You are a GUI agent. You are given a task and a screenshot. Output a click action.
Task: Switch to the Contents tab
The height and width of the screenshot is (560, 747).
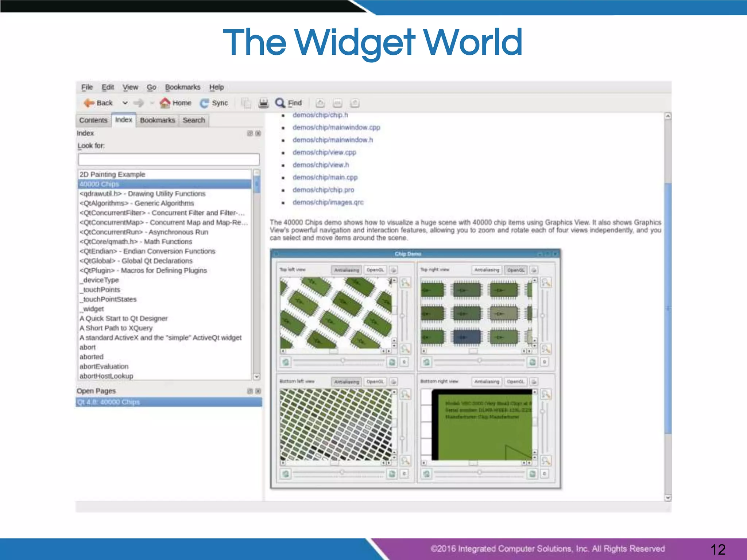[93, 120]
